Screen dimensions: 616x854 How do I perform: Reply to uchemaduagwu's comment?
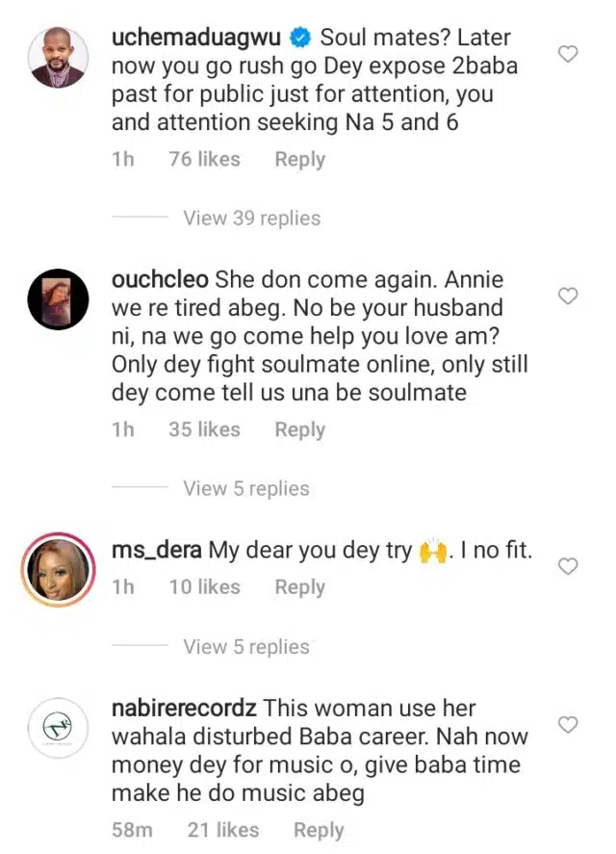point(299,159)
